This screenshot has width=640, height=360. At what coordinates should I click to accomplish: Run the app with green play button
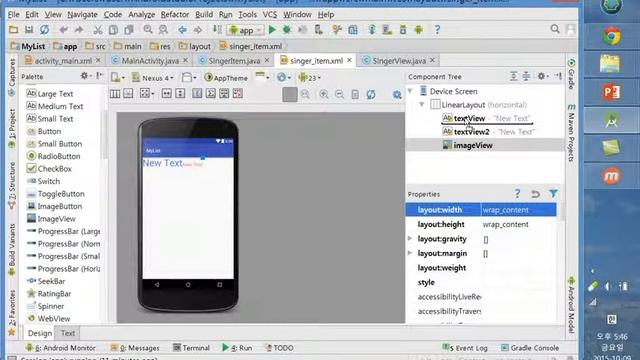coord(272,29)
